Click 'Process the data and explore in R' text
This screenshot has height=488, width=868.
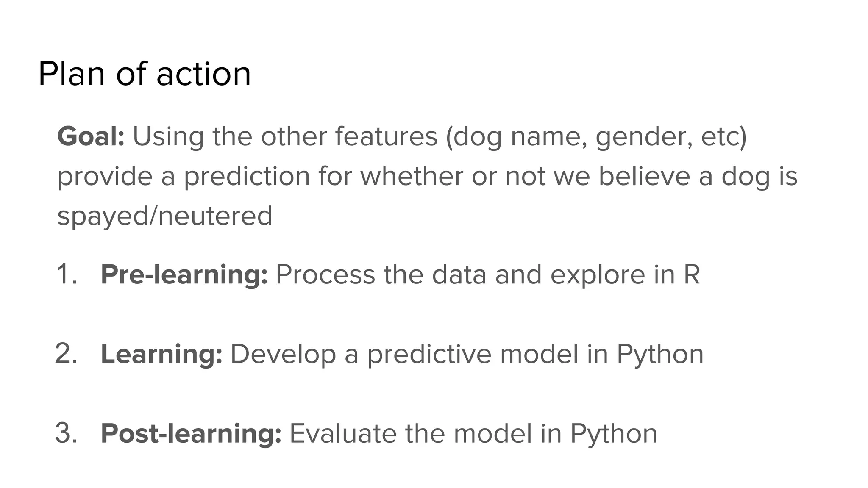click(488, 274)
